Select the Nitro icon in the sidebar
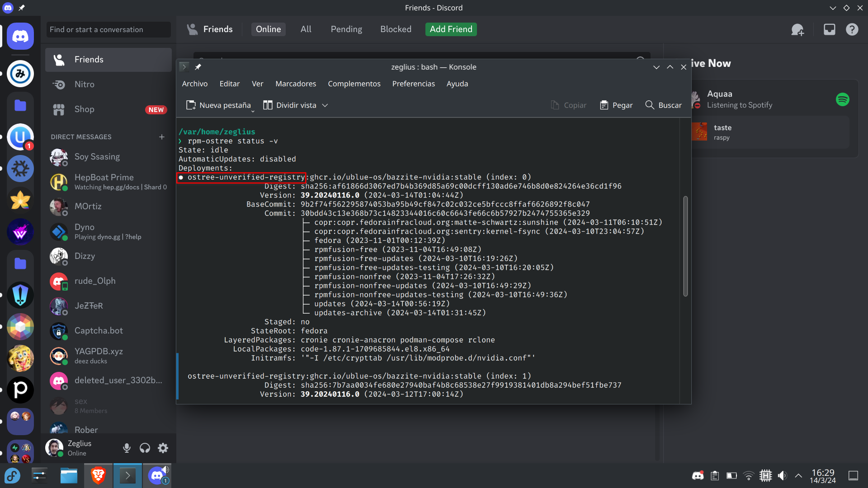Image resolution: width=868 pixels, height=488 pixels. (x=59, y=84)
